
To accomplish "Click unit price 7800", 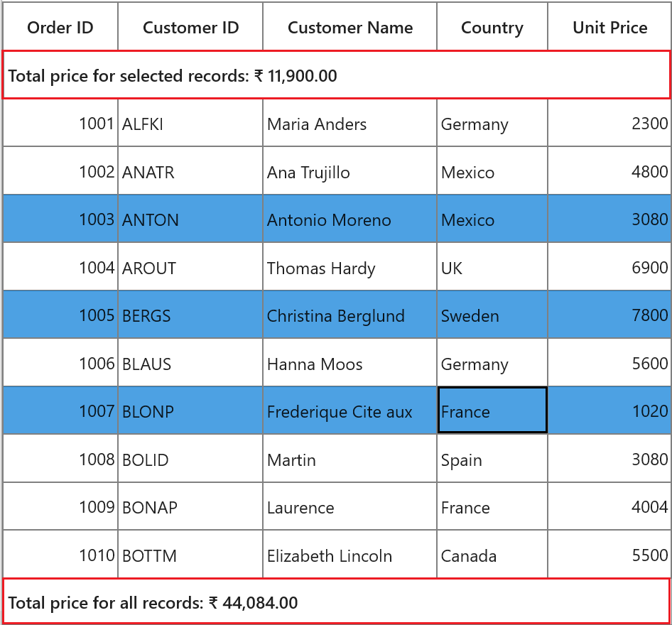I will [x=609, y=315].
